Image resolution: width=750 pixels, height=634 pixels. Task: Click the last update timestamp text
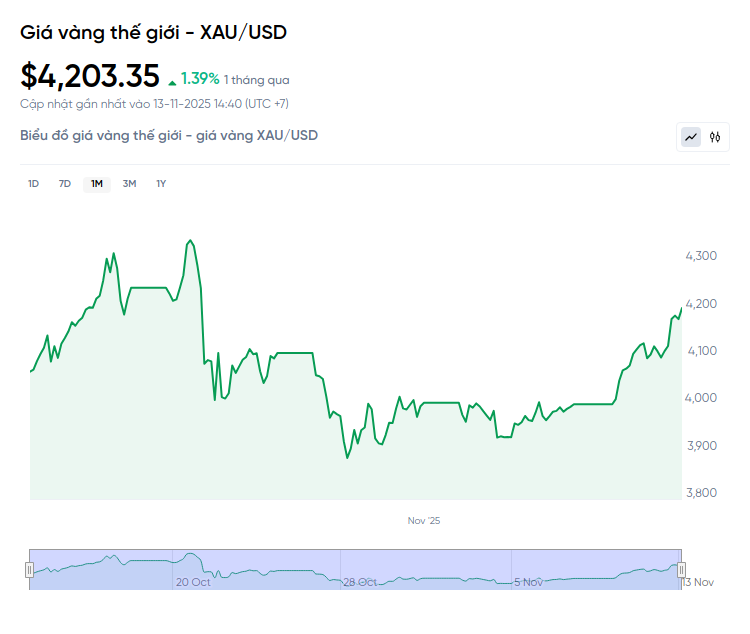154,103
